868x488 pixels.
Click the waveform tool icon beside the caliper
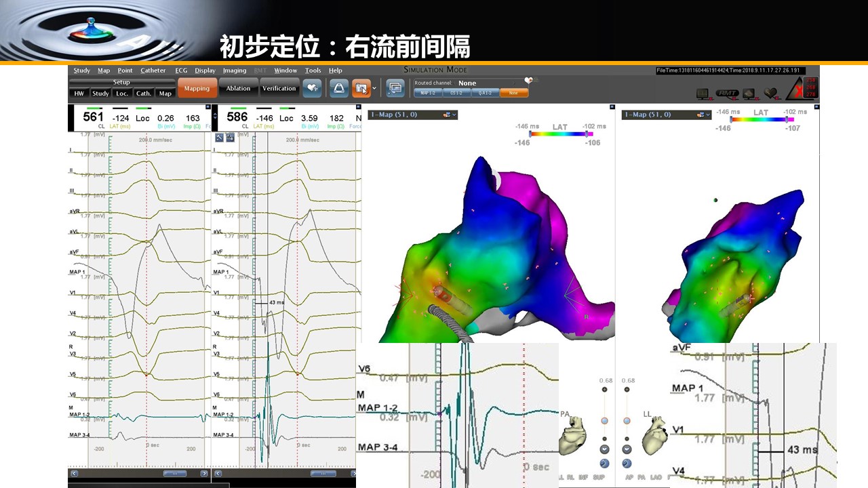[x=231, y=138]
